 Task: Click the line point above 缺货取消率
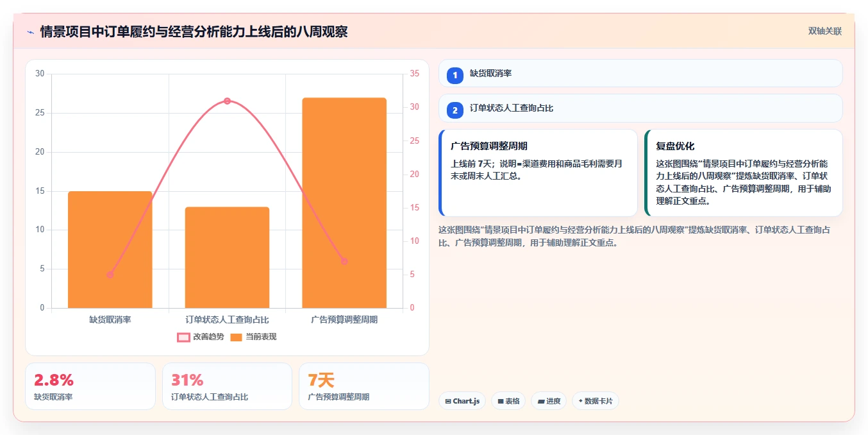pyautogui.click(x=110, y=275)
